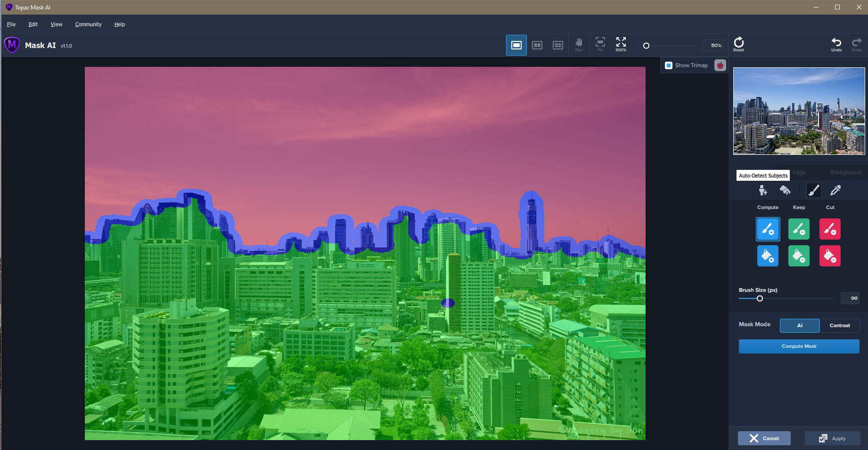Image resolution: width=868 pixels, height=450 pixels.
Task: Click the Mask Mode label
Action: (x=754, y=324)
